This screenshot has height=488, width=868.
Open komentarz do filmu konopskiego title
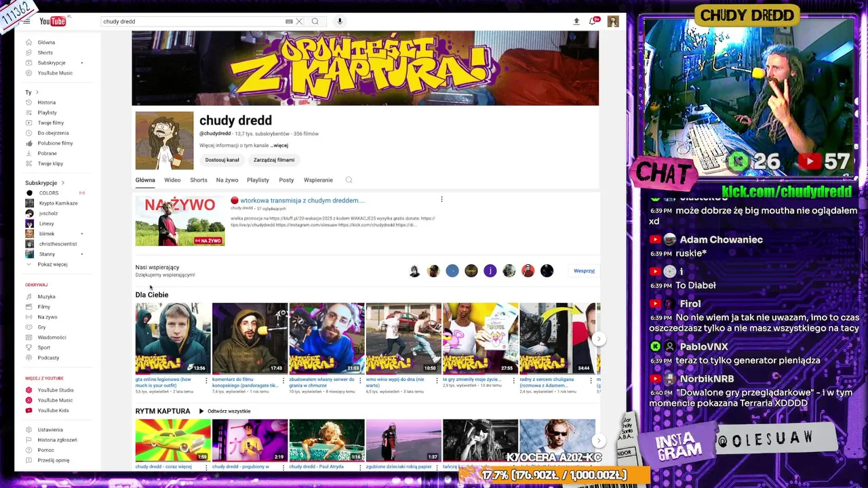(245, 382)
